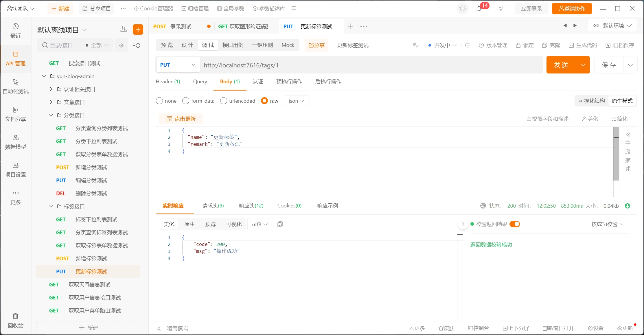Download response with green arrow icon
The width and height of the screenshot is (644, 335).
click(x=628, y=206)
